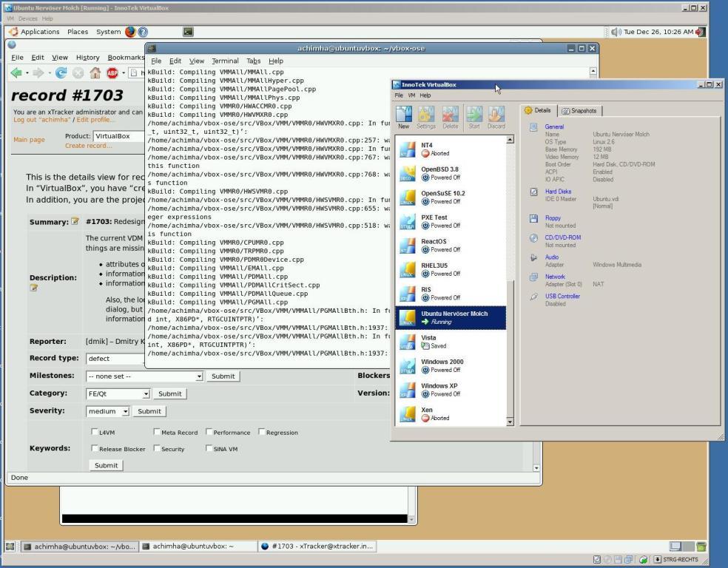Click the Main page link
Viewport: 728px width, 568px height.
29,139
